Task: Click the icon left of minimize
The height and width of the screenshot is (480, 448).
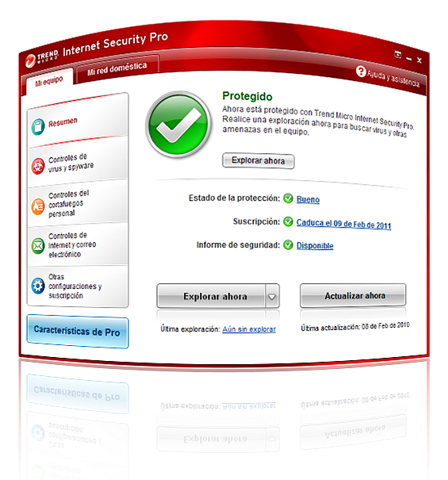Action: coord(397,55)
